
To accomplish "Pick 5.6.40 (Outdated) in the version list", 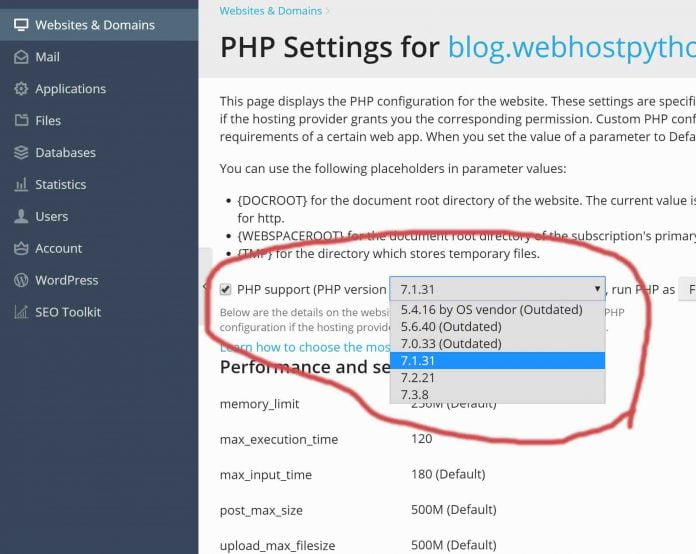I will pyautogui.click(x=497, y=327).
